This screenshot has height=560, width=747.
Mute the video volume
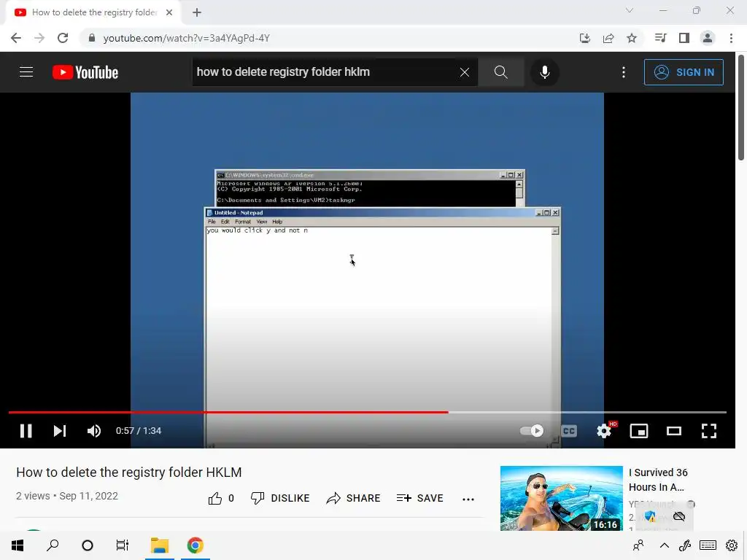(x=94, y=431)
